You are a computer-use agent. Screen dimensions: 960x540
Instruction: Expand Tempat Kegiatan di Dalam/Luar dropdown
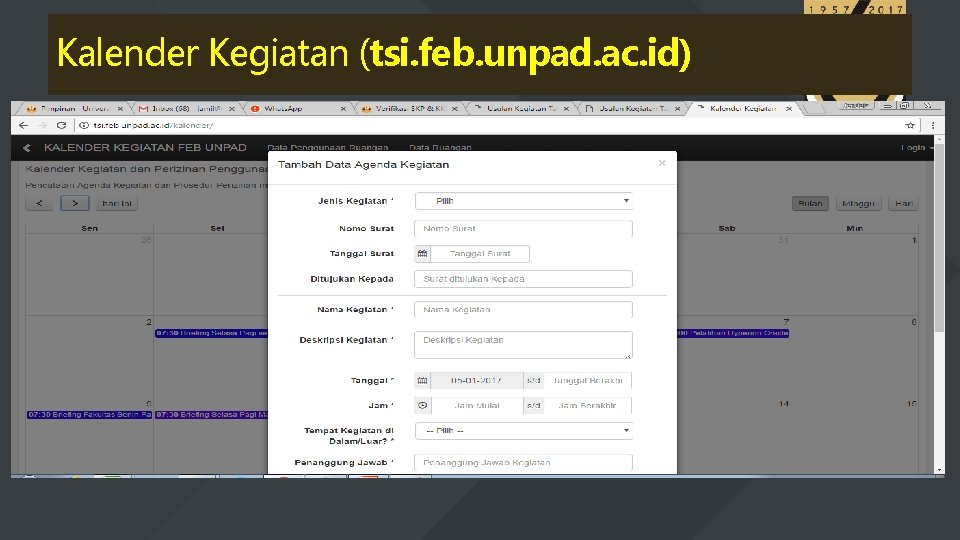(523, 431)
